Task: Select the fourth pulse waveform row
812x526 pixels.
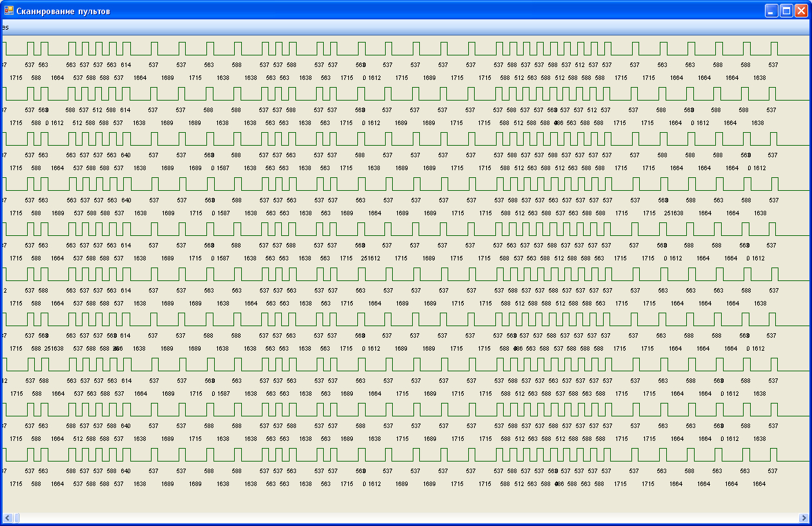Action: (406, 184)
